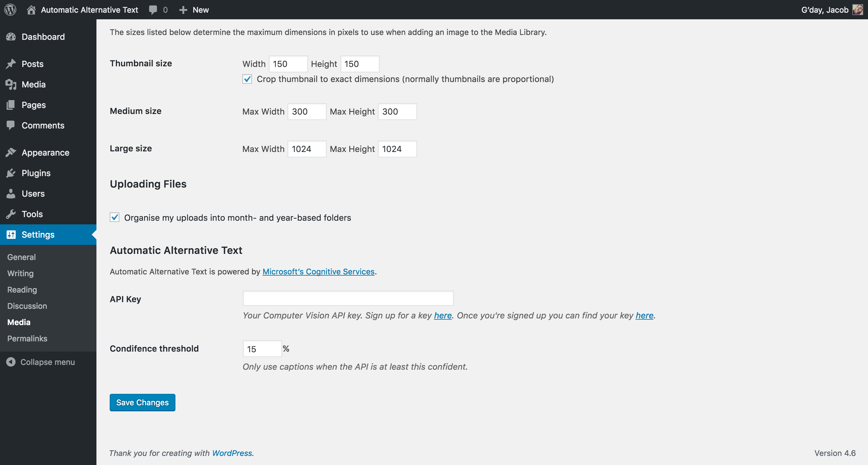Toggle Organise uploads into month-year folders
The width and height of the screenshot is (868, 465).
115,217
